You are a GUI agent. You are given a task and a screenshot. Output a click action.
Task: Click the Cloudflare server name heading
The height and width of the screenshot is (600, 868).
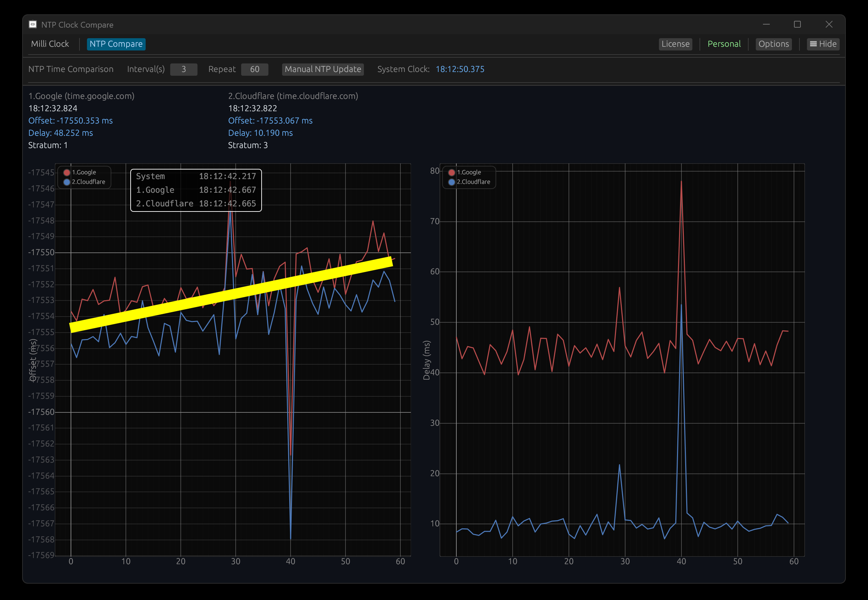(293, 96)
